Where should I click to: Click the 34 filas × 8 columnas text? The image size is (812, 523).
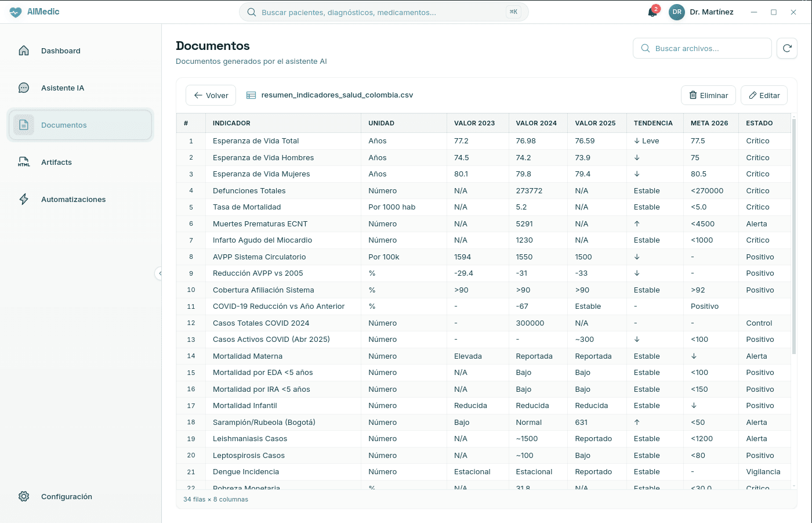point(215,499)
